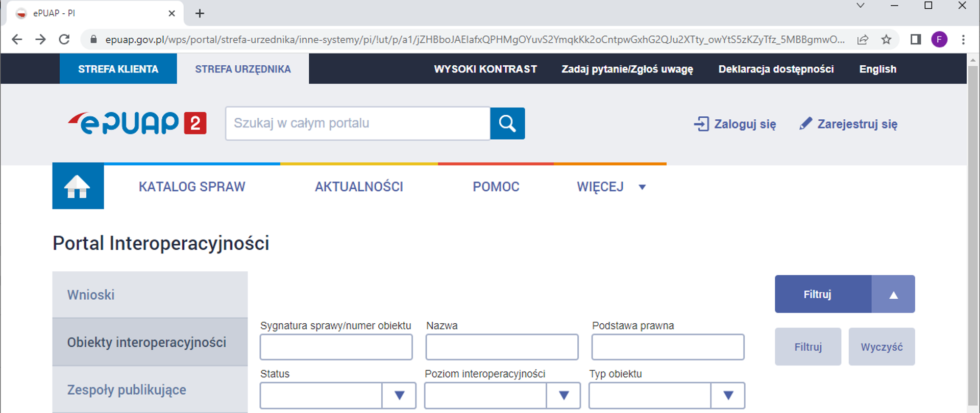Screen dimensions: 980x413
Task: Click the Wyczyść button
Action: click(x=881, y=347)
